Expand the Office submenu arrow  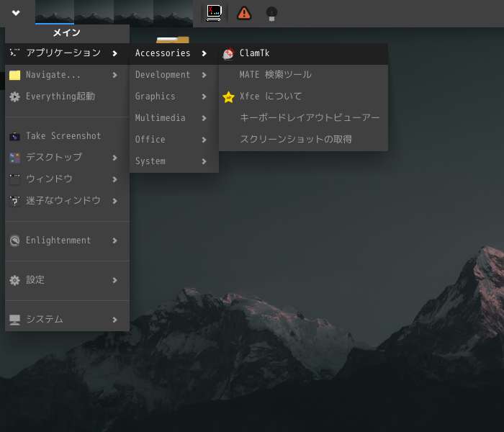pyautogui.click(x=204, y=140)
